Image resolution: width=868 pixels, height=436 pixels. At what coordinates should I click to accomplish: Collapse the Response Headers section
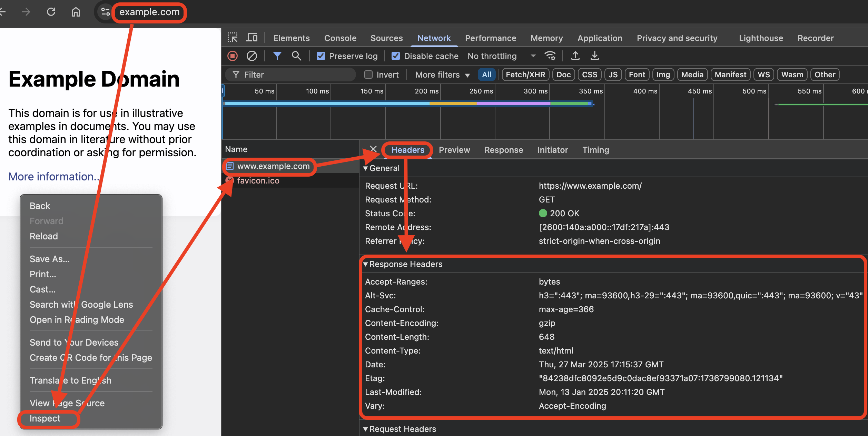pos(365,264)
